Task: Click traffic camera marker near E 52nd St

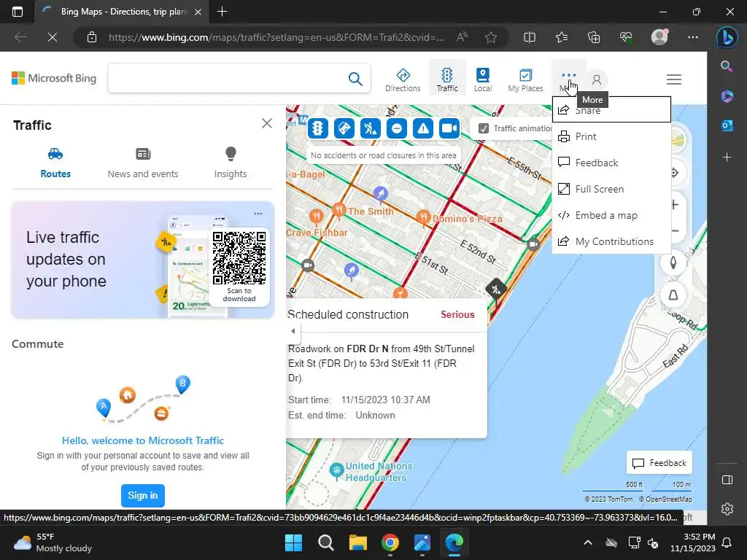Action: click(533, 244)
